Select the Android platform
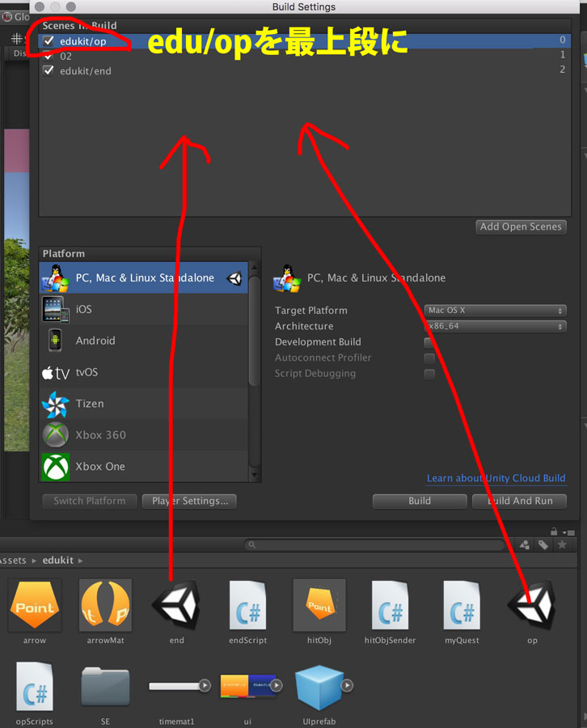 point(143,341)
